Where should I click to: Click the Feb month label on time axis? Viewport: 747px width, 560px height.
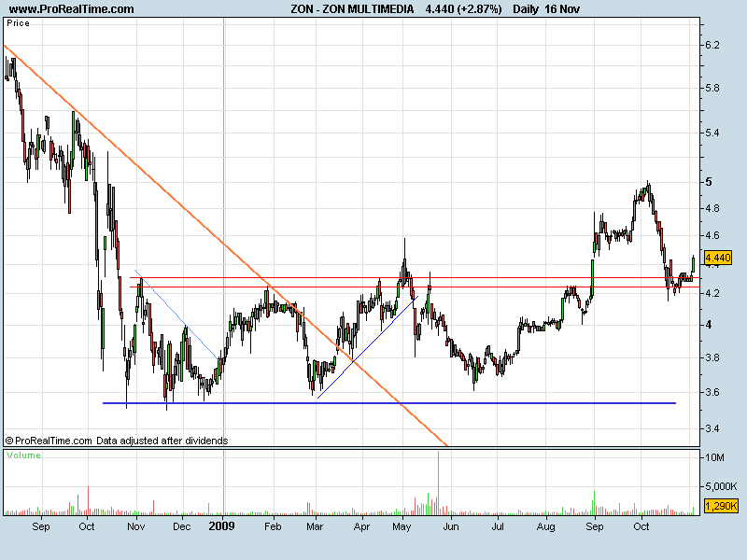273,526
